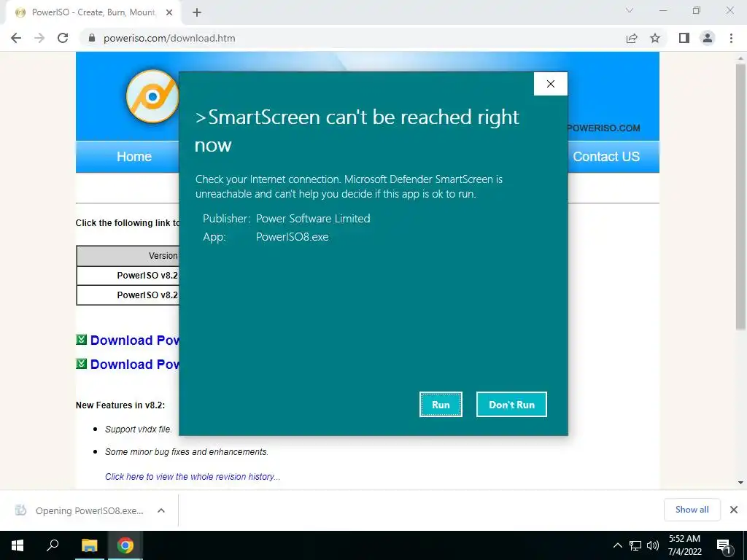Viewport: 747px width, 560px height.
Task: Open volume control tray icon
Action: point(653,545)
